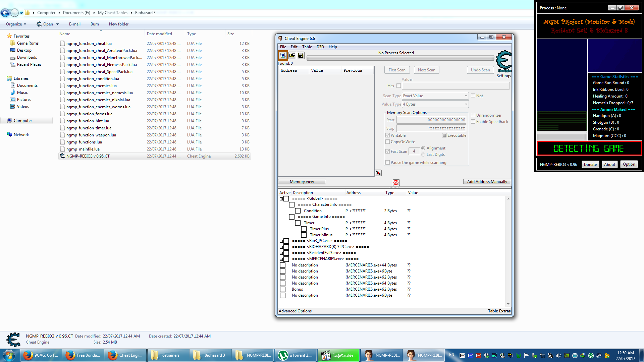Viewport: 644px width, 362px height.
Task: Click the red delete-all-addresses icon
Action: [396, 182]
